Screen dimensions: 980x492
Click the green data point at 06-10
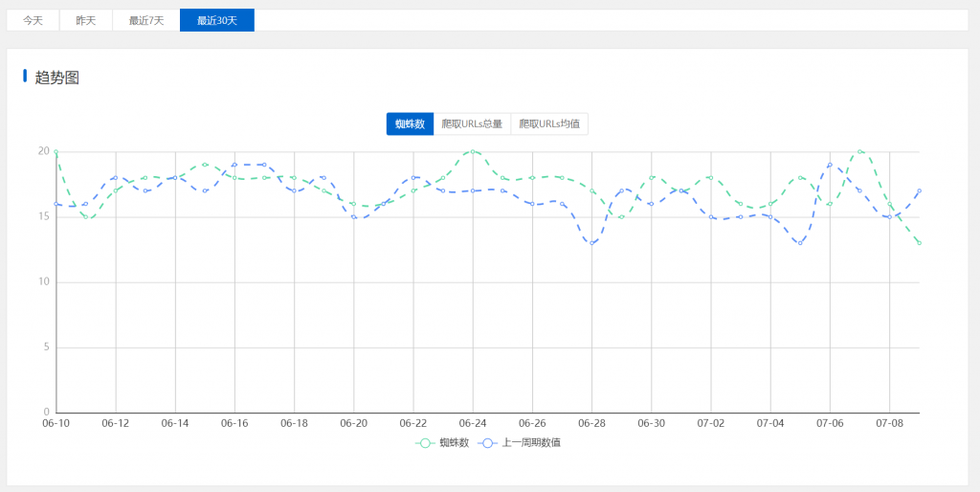tap(56, 152)
